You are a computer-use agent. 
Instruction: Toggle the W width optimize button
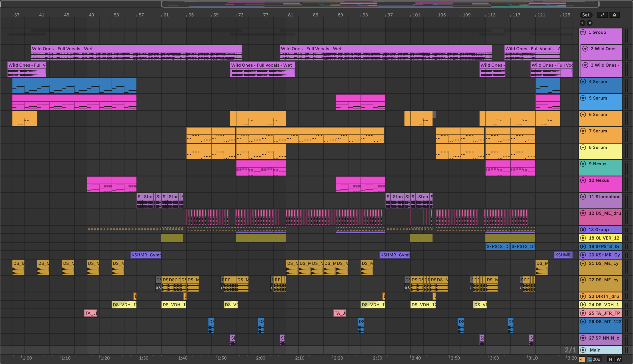click(x=619, y=359)
